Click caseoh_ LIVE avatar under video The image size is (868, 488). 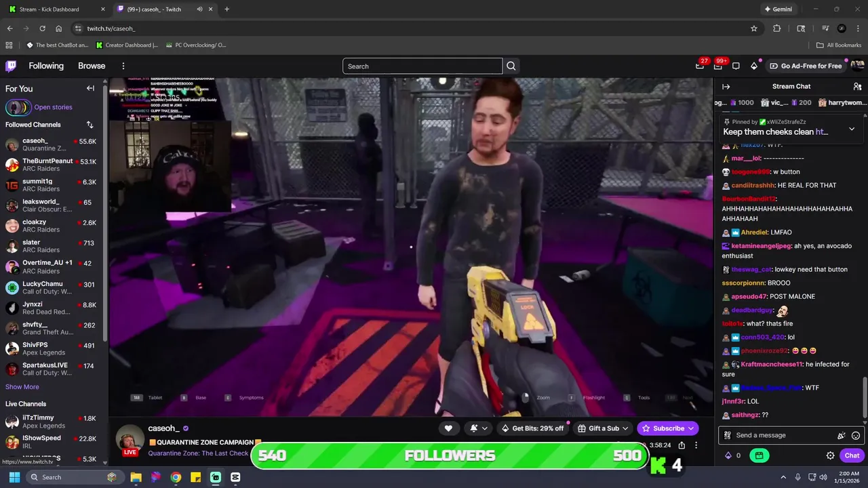point(129,441)
